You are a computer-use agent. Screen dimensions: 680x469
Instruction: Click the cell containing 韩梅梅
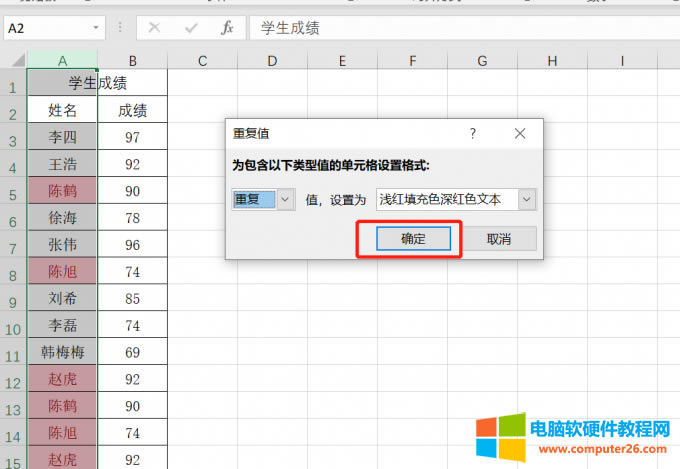click(x=62, y=352)
